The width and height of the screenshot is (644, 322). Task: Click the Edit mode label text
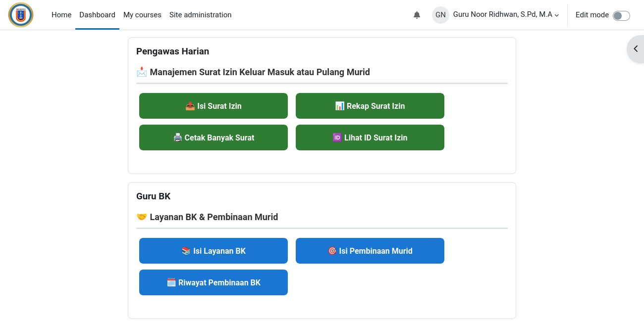pos(592,15)
